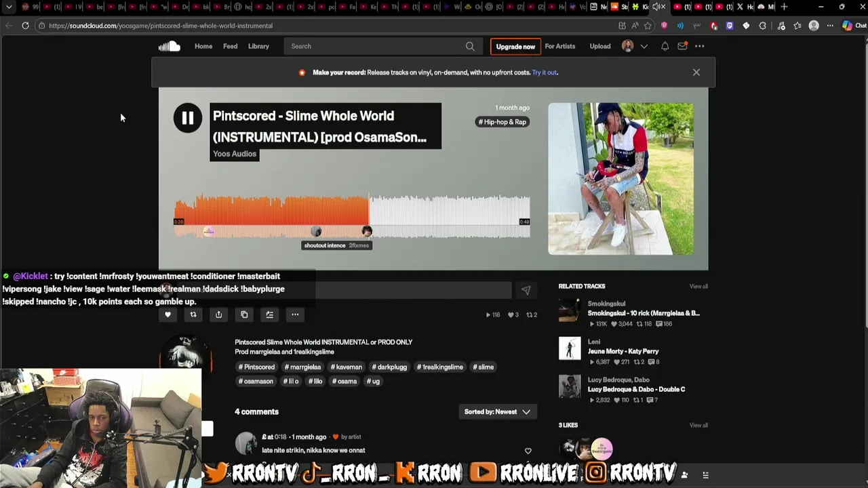Image resolution: width=868 pixels, height=488 pixels.
Task: Send the comment with the arrow button
Action: click(x=526, y=290)
